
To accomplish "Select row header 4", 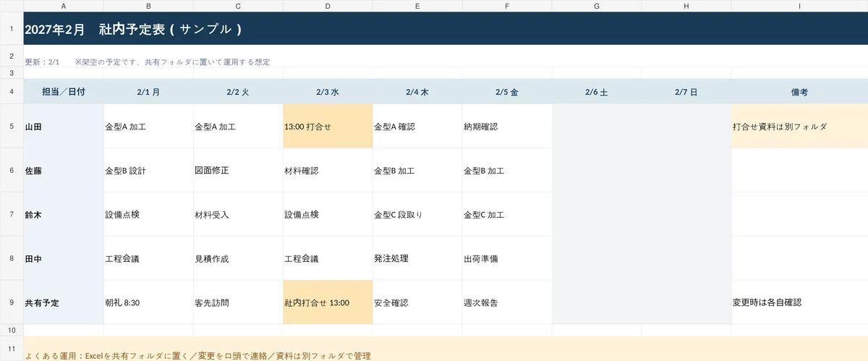I will click(x=12, y=92).
